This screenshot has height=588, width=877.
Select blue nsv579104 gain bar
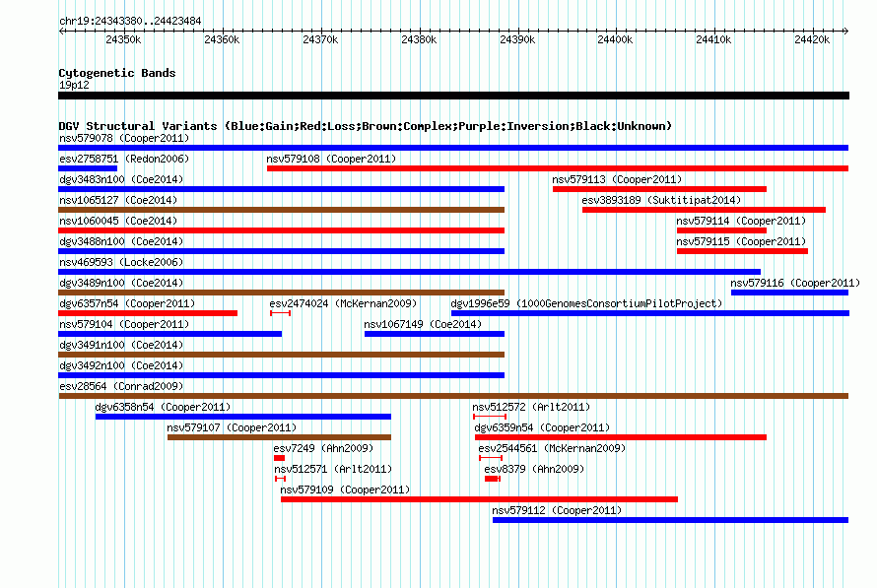(170, 334)
